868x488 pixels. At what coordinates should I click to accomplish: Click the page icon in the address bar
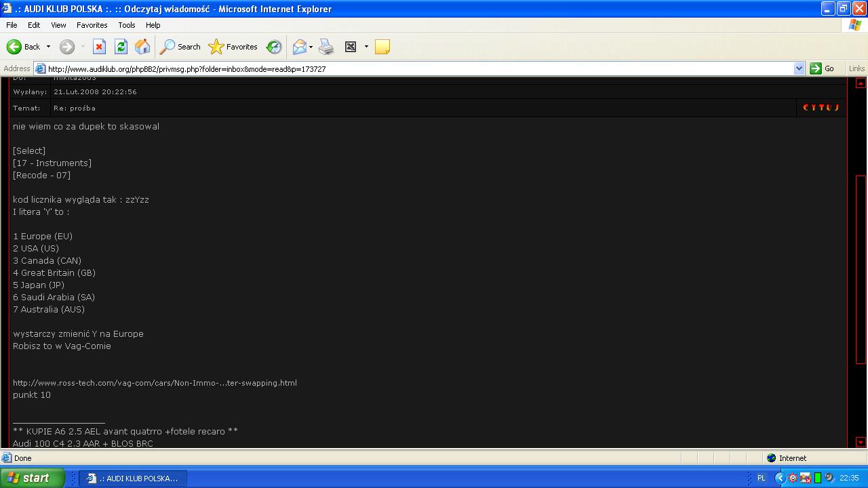point(40,68)
